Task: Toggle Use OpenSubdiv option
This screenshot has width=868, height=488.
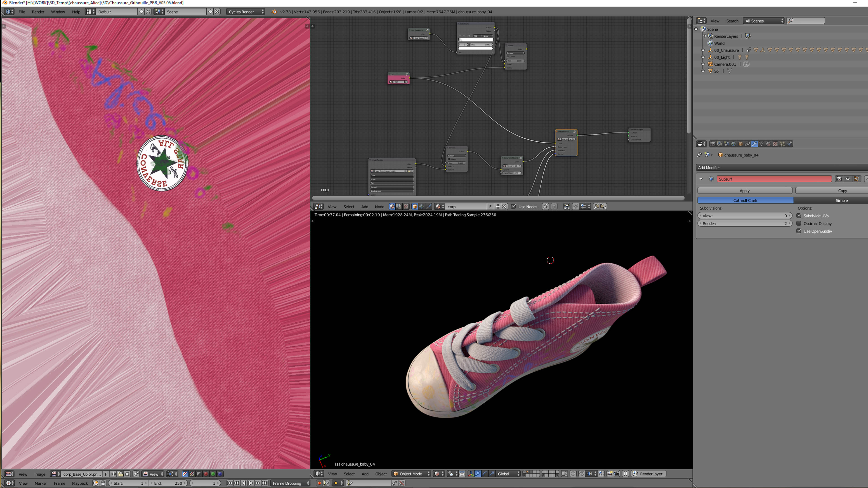Action: pos(799,231)
